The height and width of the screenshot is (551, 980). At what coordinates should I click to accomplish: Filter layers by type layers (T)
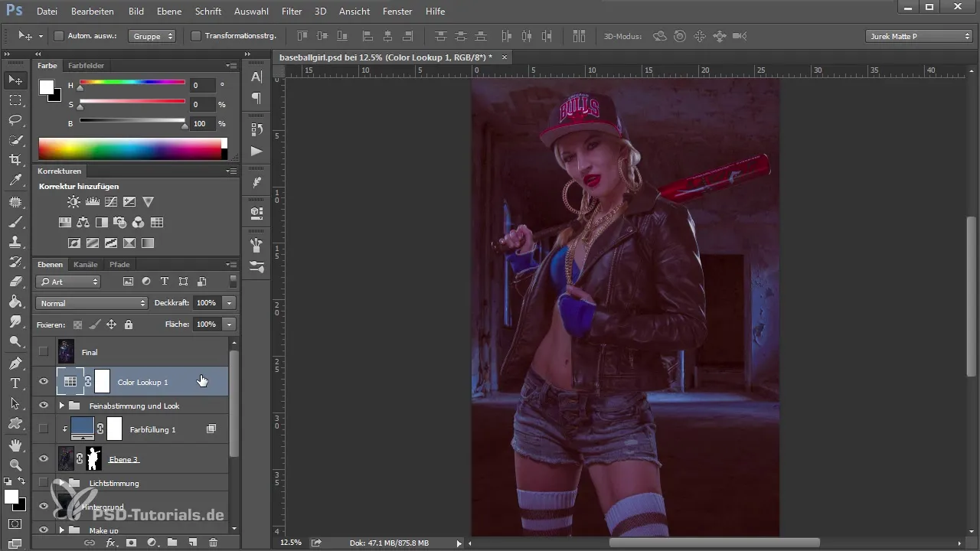coord(165,282)
